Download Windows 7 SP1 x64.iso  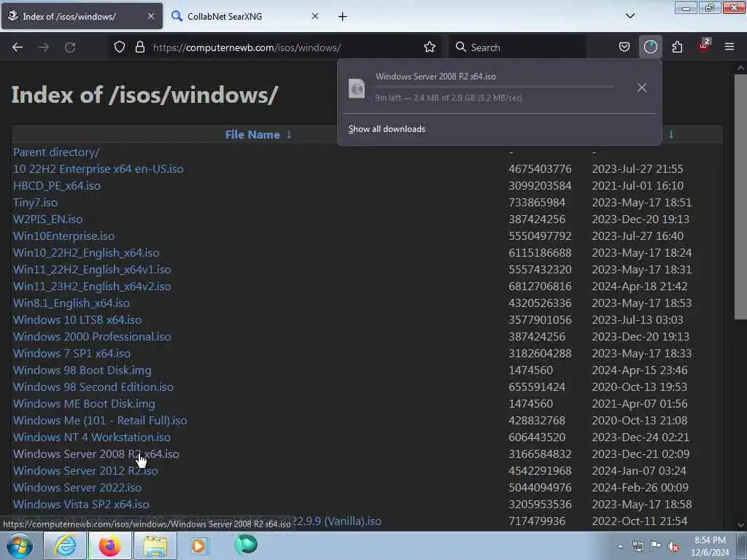click(71, 354)
